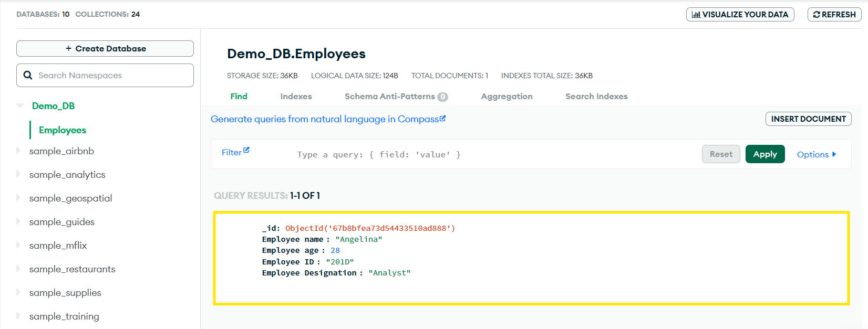Switch to the Indexes tab
The height and width of the screenshot is (329, 868).
(x=296, y=97)
